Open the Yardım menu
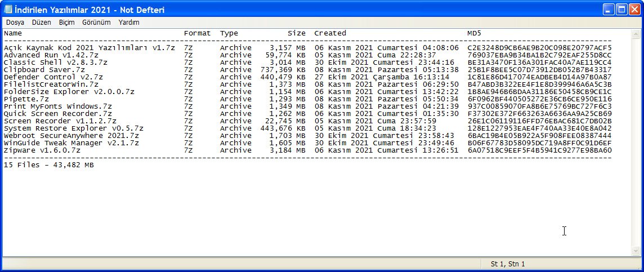Screen dimensions: 644x272 (x=129, y=23)
